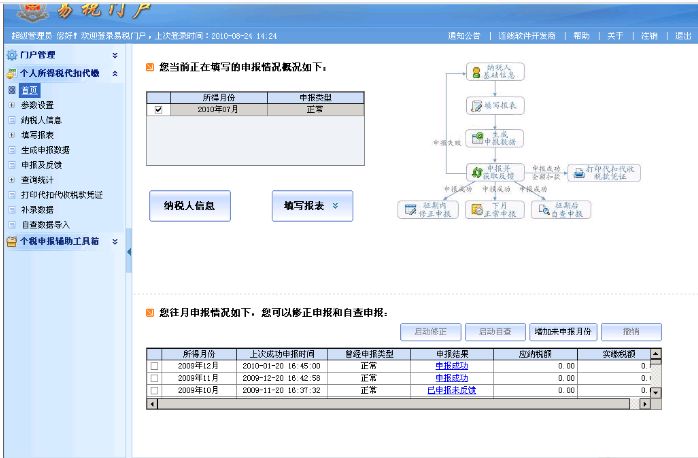698x458 pixels.
Task: Click the 打印代扣代收税款凭证 printer flowchart node
Action: (x=604, y=173)
